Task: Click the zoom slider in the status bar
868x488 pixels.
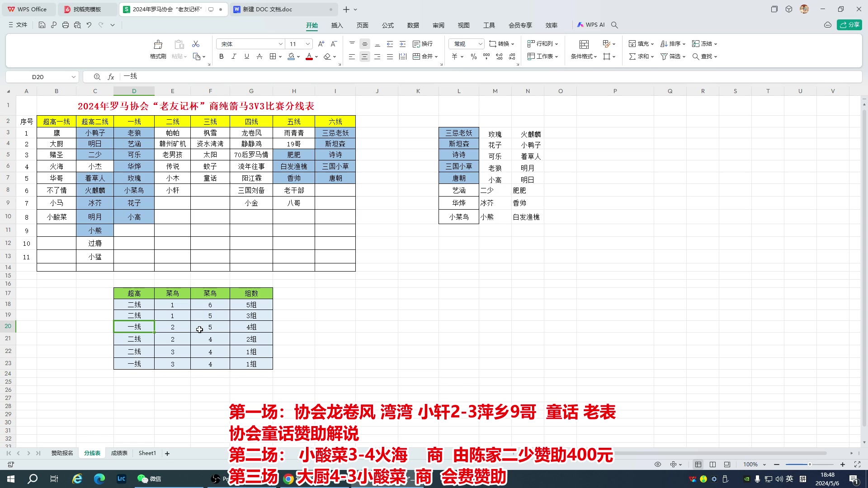Action: point(809,464)
